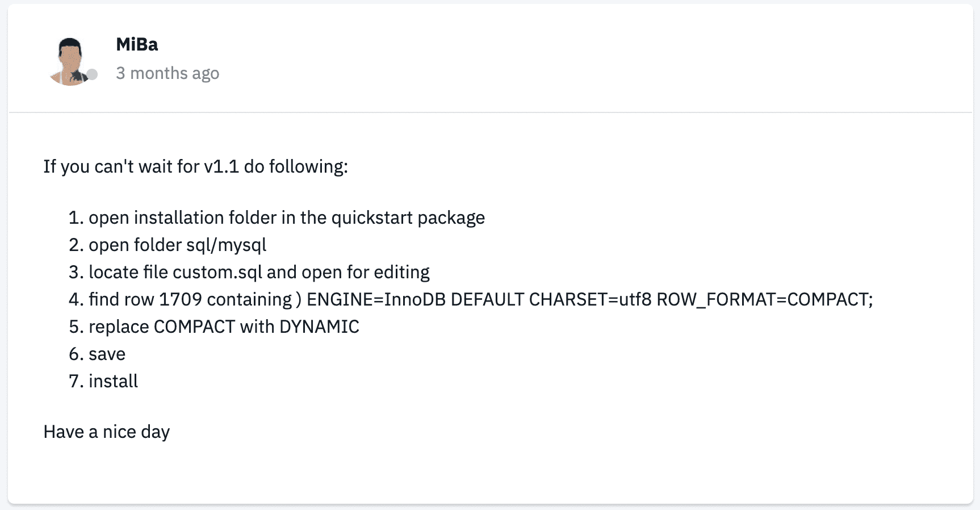Click the "Have a nice day" closing line
The width and height of the screenshot is (980, 510).
click(106, 432)
